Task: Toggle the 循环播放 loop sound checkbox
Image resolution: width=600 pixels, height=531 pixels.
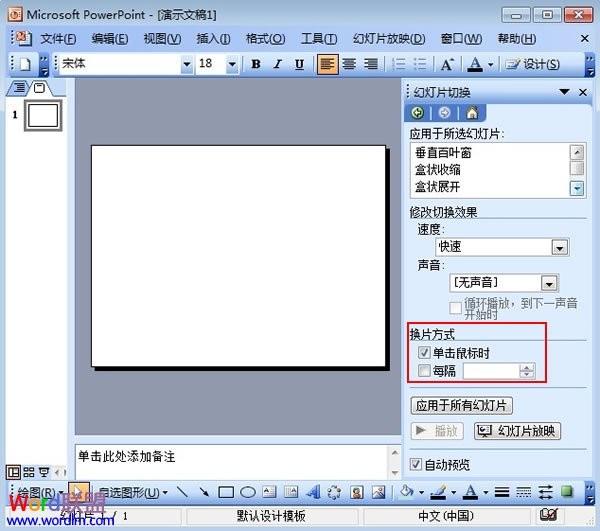Action: (455, 308)
